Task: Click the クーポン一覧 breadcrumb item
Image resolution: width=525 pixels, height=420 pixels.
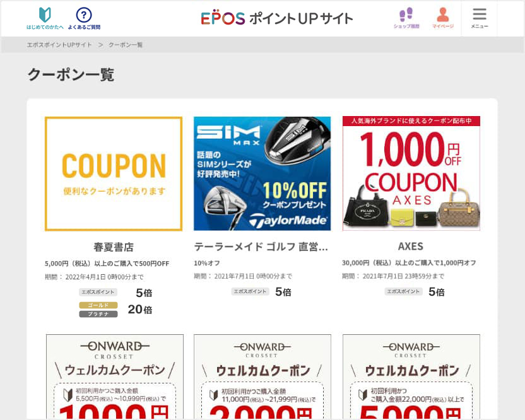Action: (126, 45)
